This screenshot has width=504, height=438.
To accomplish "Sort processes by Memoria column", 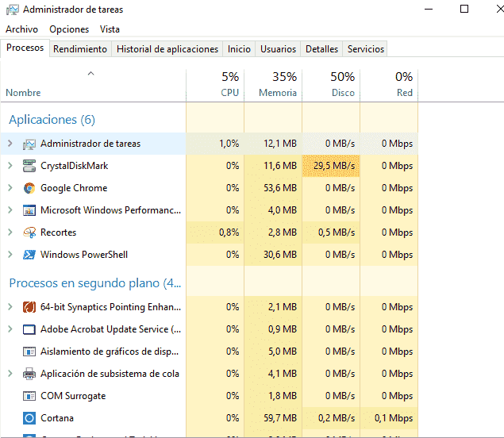I will 273,85.
